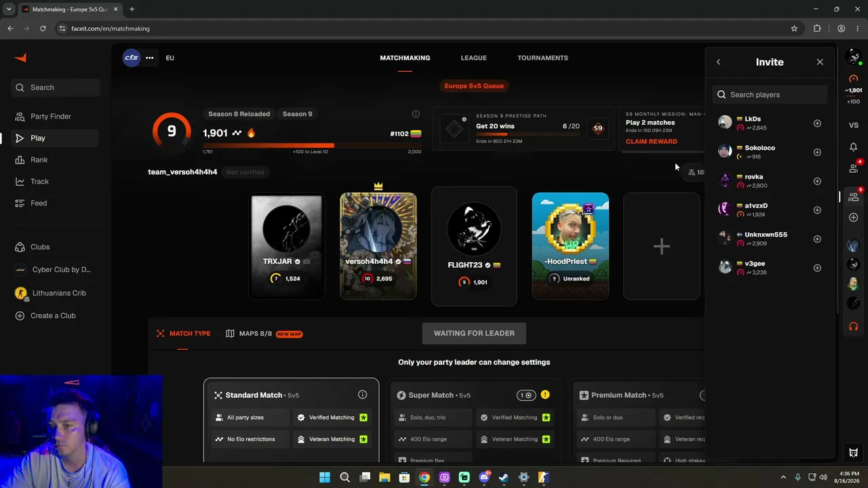Open the browser extensions puzzle icon

[x=817, y=28]
